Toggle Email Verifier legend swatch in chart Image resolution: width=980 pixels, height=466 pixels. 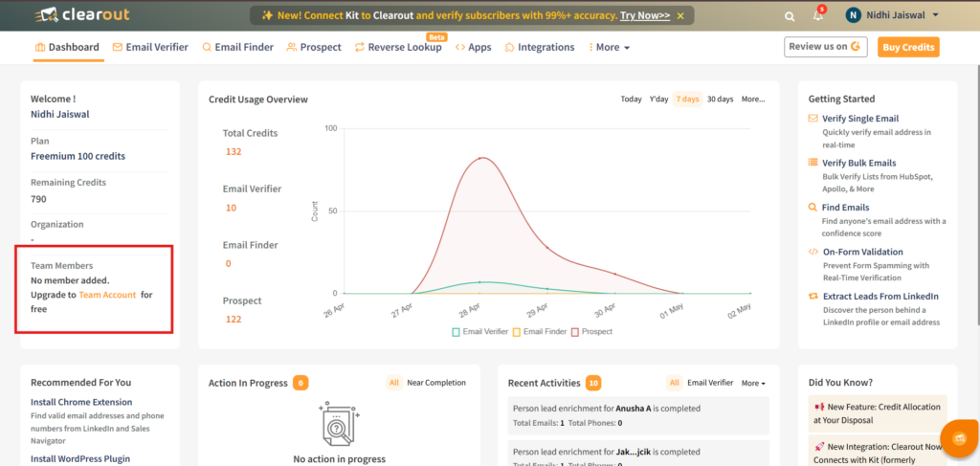click(456, 332)
